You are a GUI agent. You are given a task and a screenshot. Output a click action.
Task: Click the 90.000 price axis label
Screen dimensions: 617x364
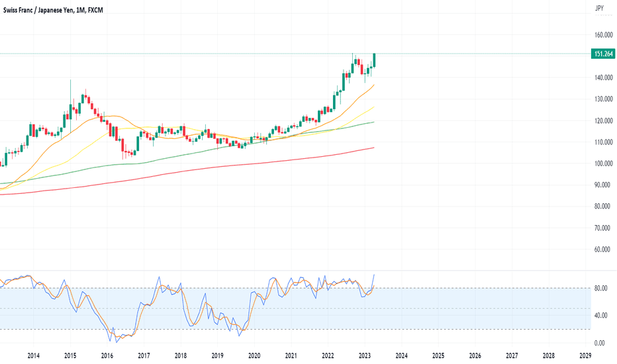coord(604,185)
